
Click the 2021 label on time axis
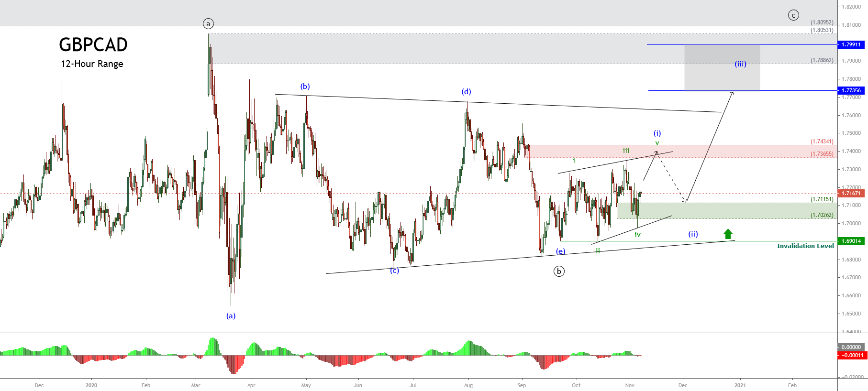pyautogui.click(x=740, y=385)
